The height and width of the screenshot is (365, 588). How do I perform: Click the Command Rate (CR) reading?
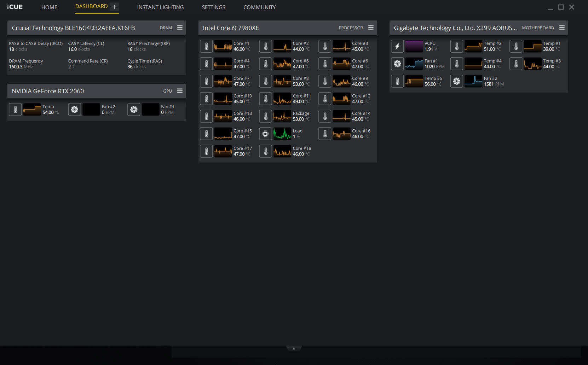coord(88,64)
